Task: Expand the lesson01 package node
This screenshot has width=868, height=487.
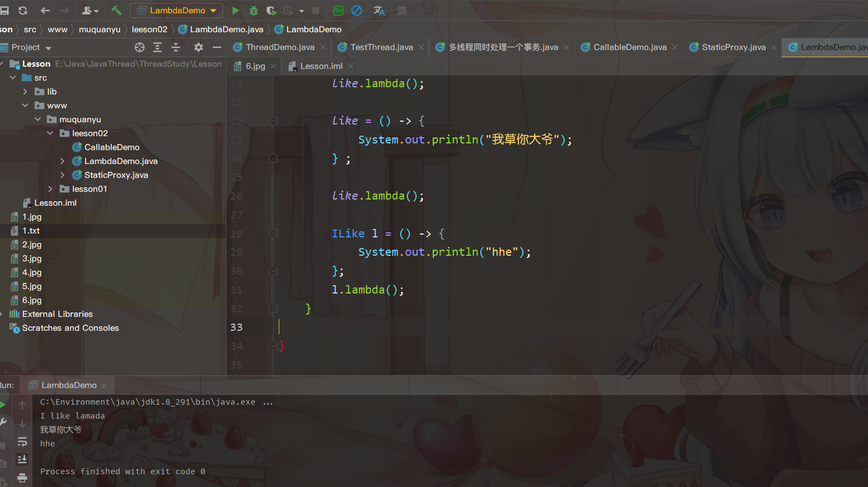Action: click(50, 189)
